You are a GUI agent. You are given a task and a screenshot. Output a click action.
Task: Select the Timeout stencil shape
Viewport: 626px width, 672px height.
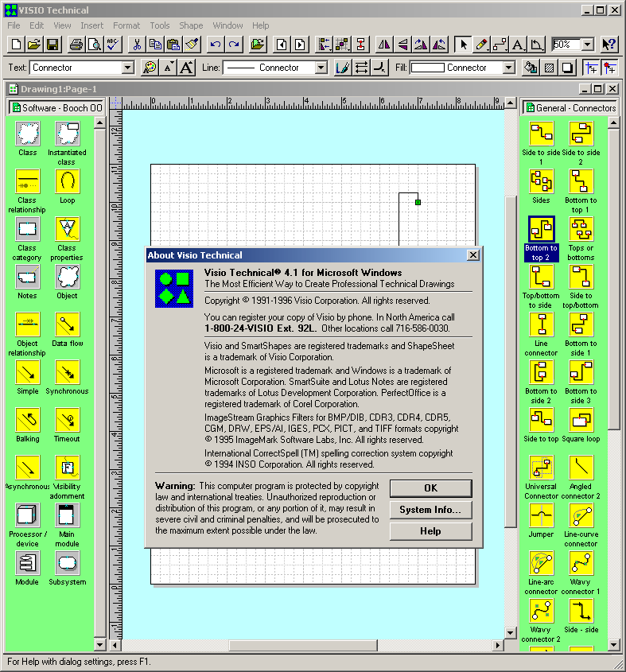(68, 425)
